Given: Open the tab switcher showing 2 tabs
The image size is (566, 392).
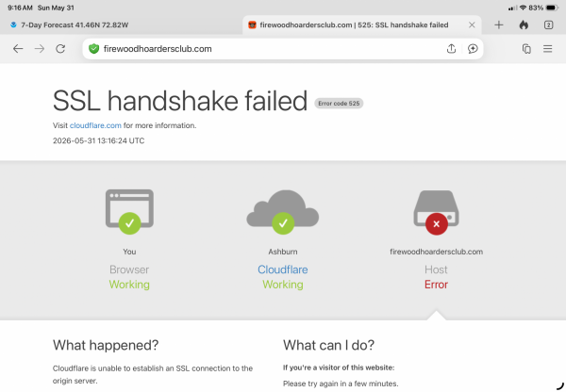Looking at the screenshot, I should 548,24.
